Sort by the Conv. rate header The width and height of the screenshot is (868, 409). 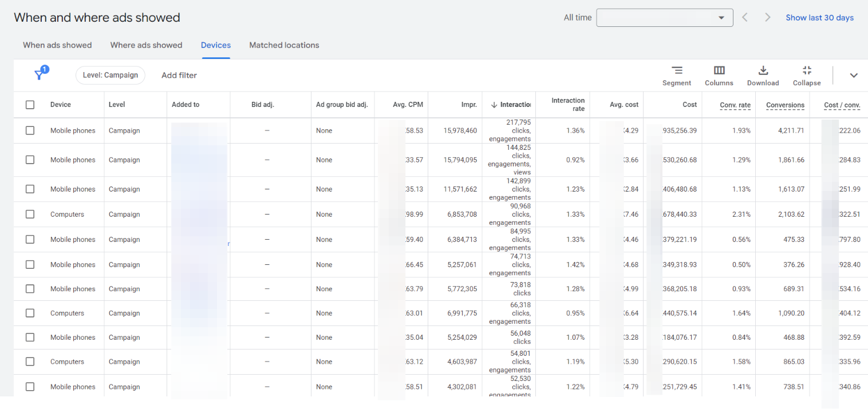click(x=735, y=105)
